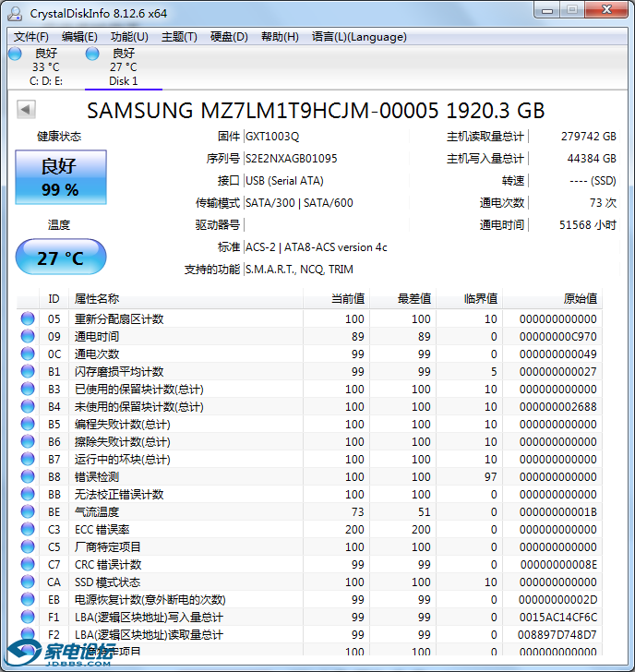Click the power-on count 73 次
This screenshot has width=635, height=672.
[x=603, y=203]
